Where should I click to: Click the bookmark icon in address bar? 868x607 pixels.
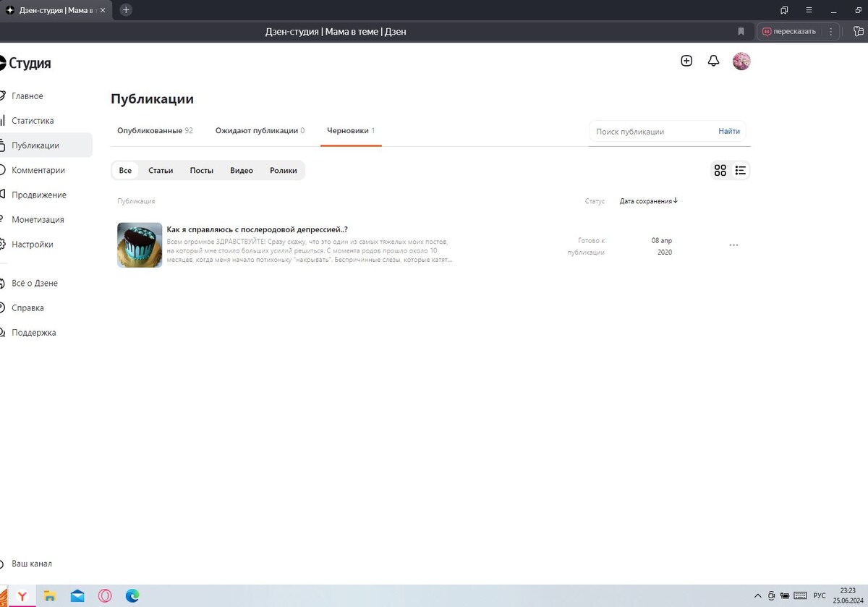click(x=741, y=31)
